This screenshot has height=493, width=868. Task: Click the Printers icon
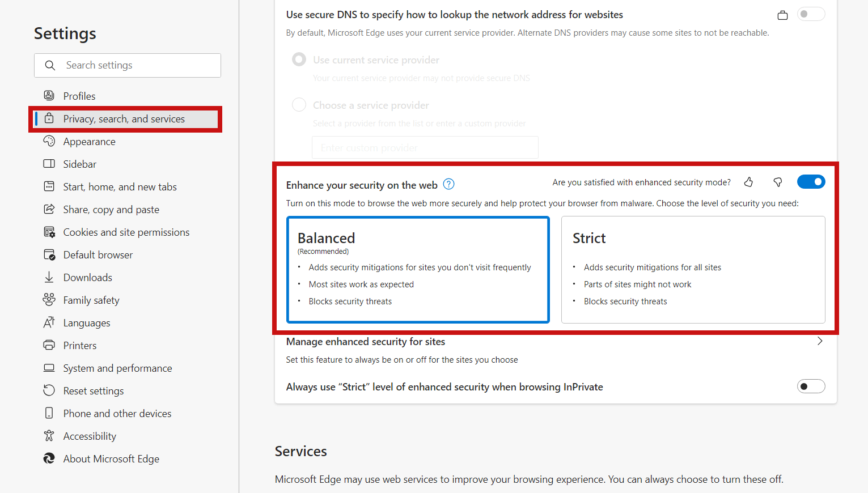coord(49,345)
